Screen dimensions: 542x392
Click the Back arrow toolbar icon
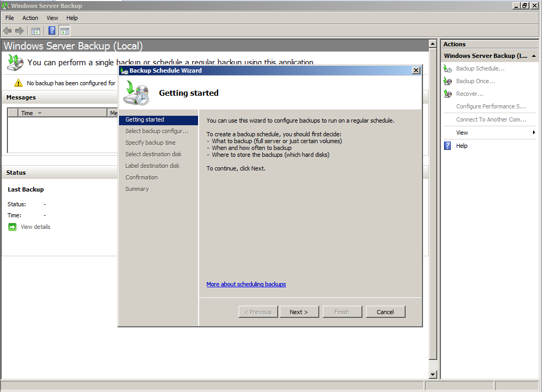click(x=7, y=31)
